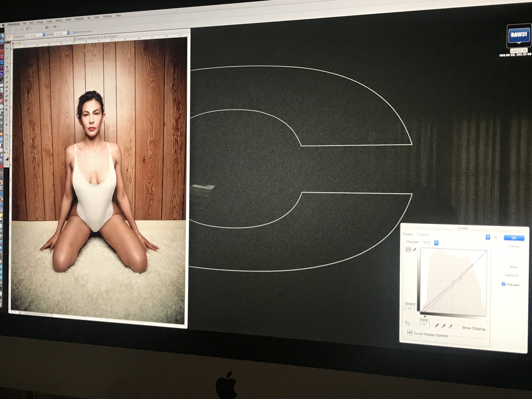Click the Eyedropper tool preset icon in options bar
532x399 pixels.
click(x=10, y=37)
